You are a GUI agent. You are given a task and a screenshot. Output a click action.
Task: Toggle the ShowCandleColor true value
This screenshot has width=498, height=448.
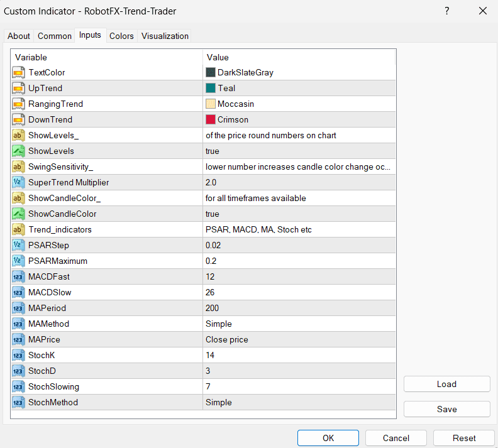point(299,214)
